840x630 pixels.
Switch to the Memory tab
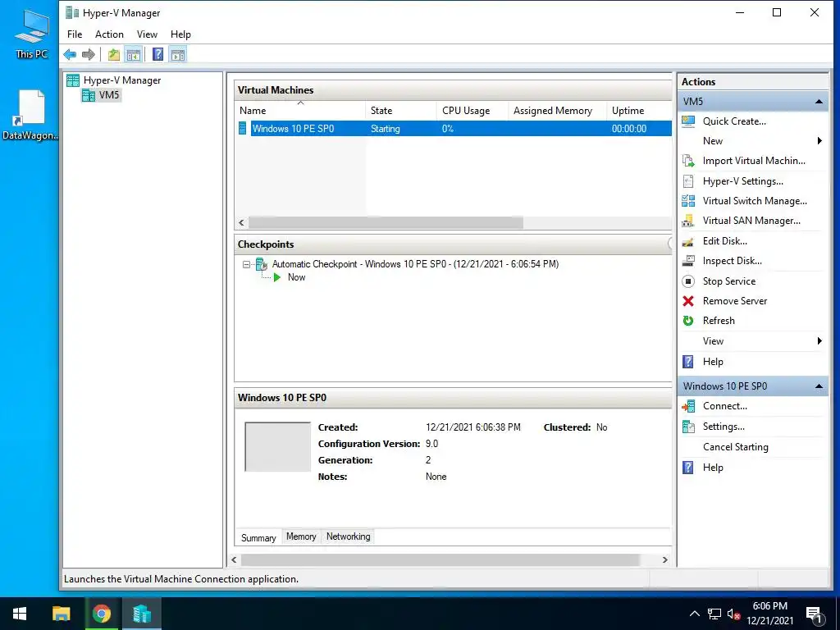[301, 536]
